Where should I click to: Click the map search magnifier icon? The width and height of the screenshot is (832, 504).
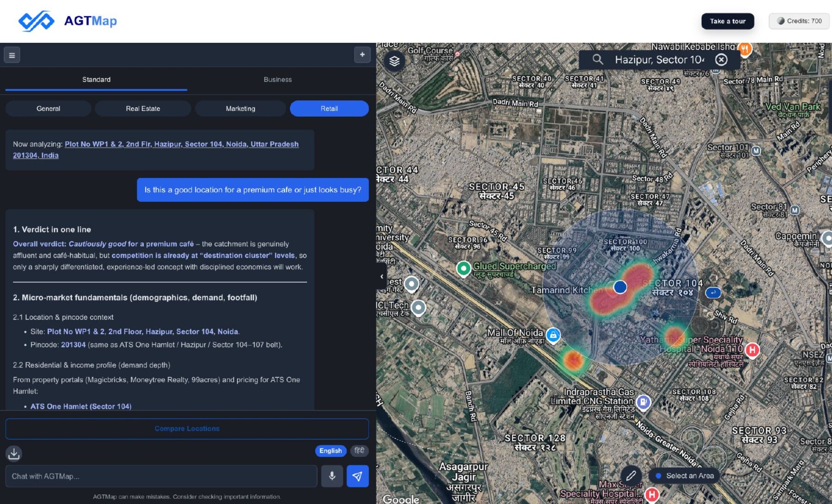pos(598,60)
